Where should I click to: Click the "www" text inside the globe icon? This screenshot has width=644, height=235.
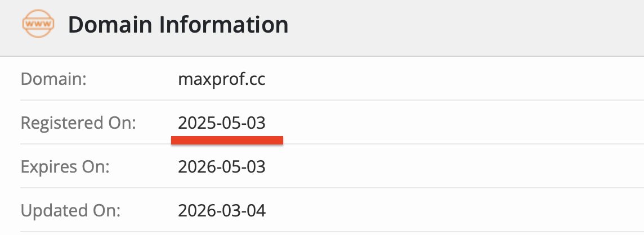point(38,25)
